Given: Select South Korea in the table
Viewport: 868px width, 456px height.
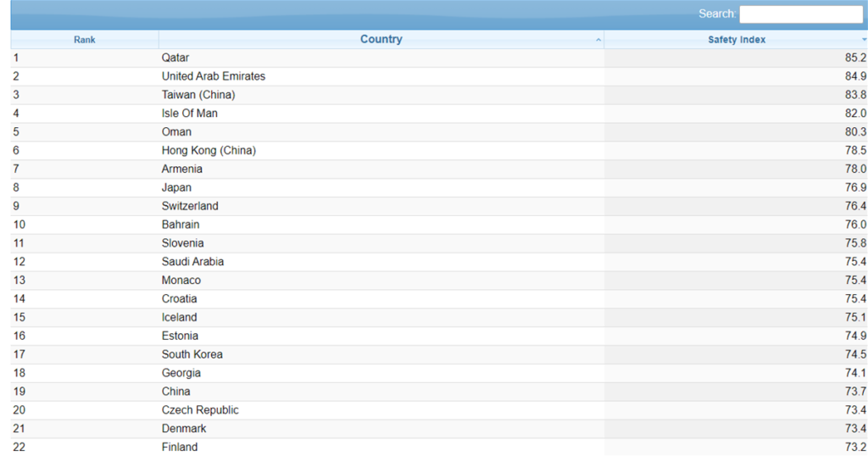Looking at the screenshot, I should point(192,354).
